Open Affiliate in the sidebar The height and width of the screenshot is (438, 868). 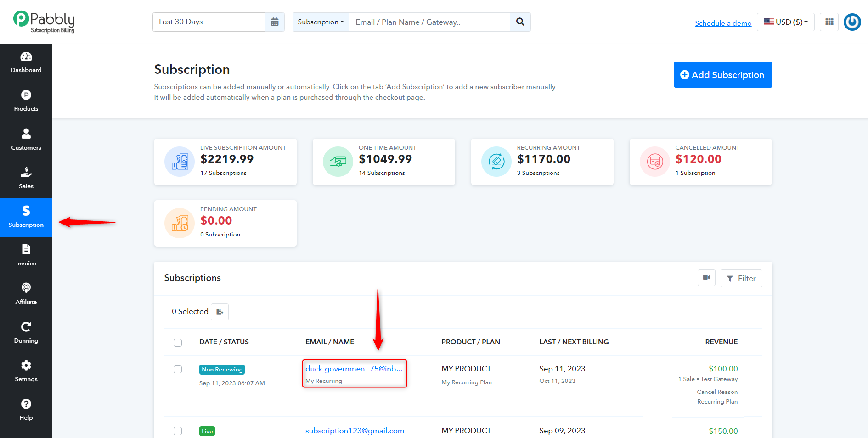26,294
